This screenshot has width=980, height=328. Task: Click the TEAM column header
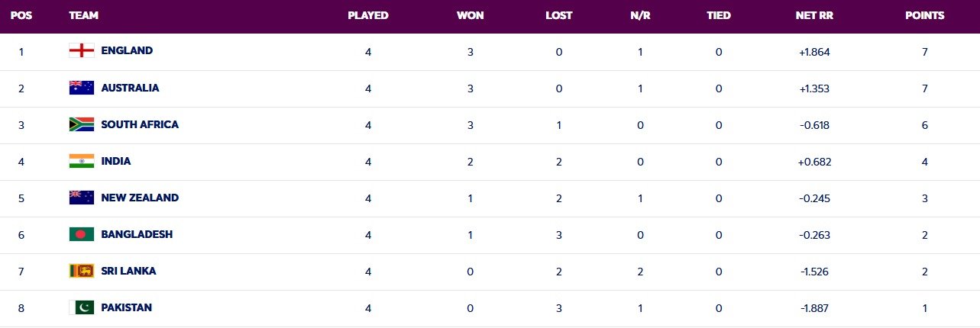point(83,15)
